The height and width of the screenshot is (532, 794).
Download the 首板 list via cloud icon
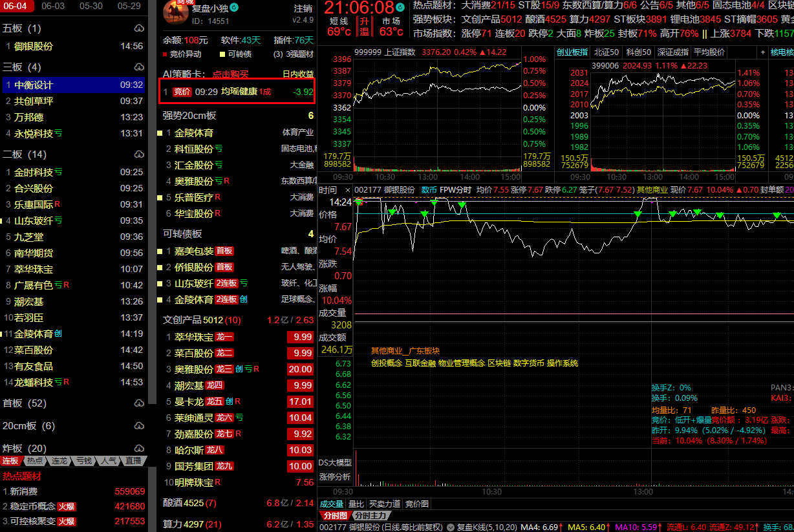[139, 403]
